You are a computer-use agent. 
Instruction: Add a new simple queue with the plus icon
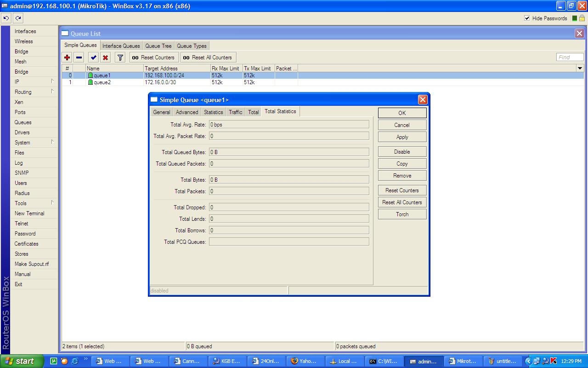tap(67, 57)
